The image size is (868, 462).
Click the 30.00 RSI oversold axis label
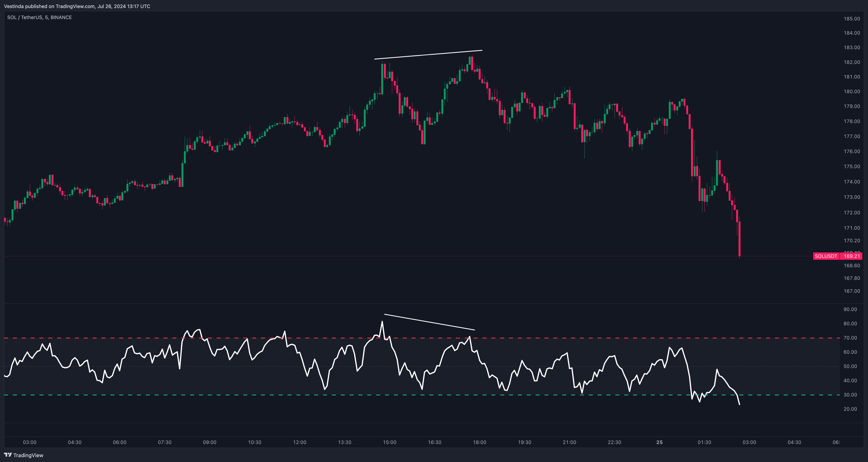[850, 395]
